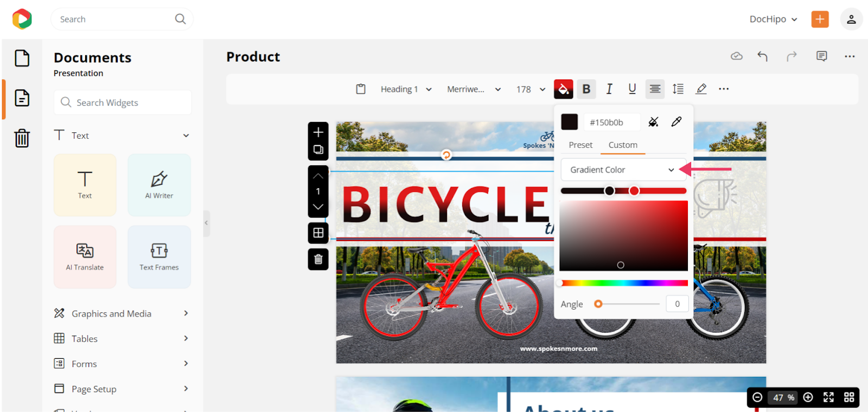868x412 pixels.
Task: Click the remove color fill icon
Action: pyautogui.click(x=653, y=122)
